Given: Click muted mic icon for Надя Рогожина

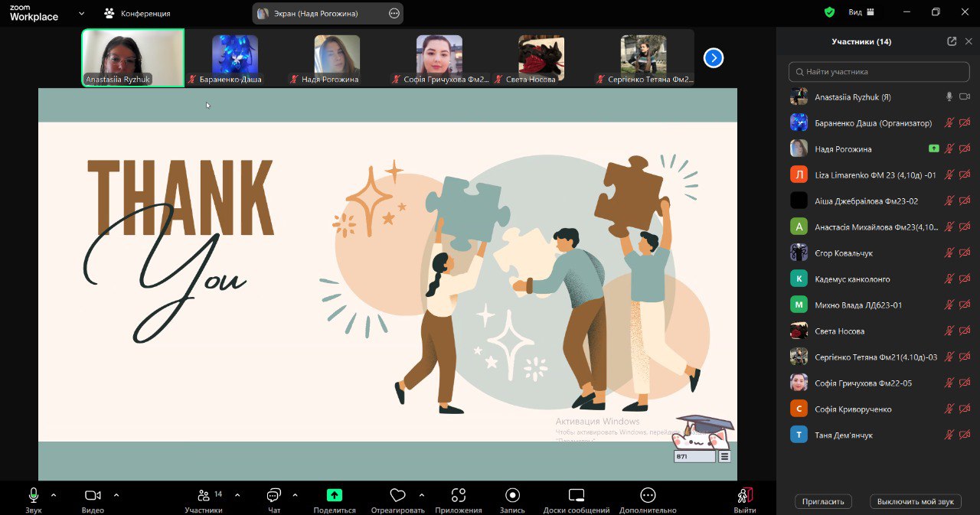Looking at the screenshot, I should (x=949, y=148).
